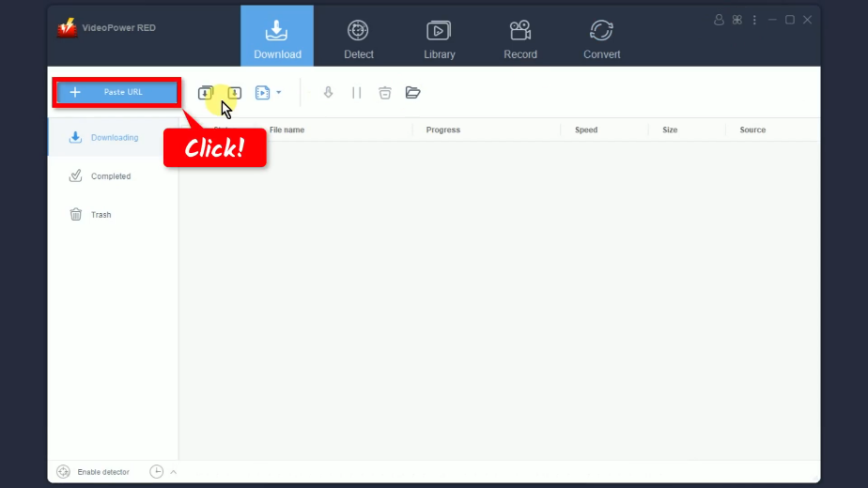Expand the video format dropdown arrow

(x=279, y=93)
